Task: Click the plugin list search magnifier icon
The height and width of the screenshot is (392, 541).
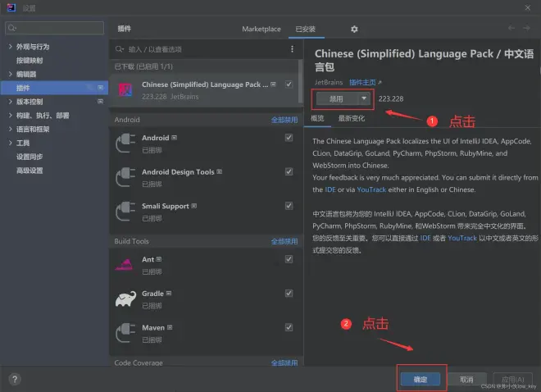Action: [120, 49]
